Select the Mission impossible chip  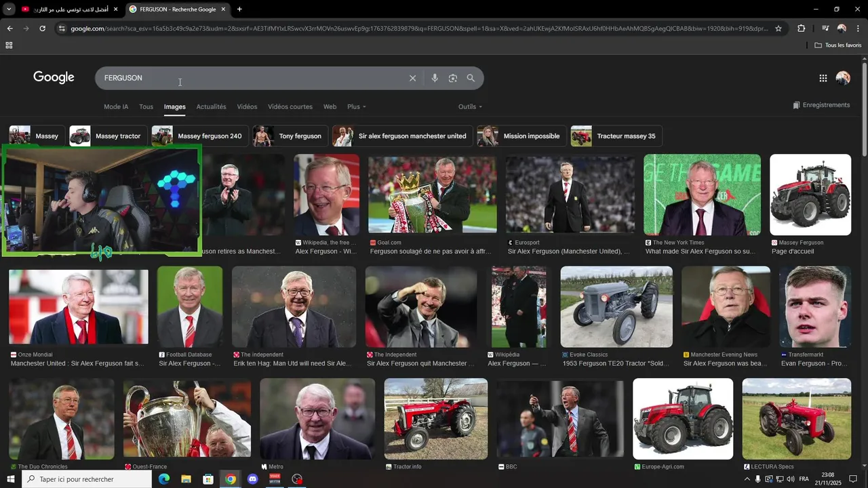click(x=521, y=136)
